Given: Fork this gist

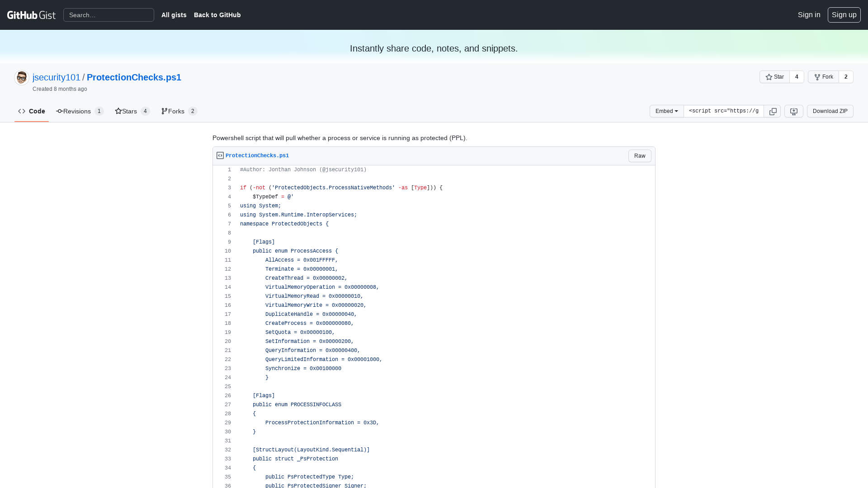Looking at the screenshot, I should click(823, 77).
